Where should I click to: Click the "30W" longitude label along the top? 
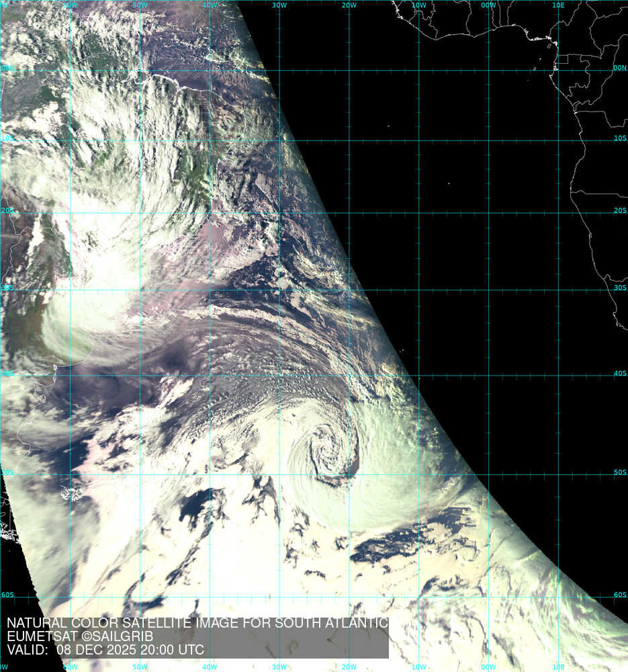(279, 5)
